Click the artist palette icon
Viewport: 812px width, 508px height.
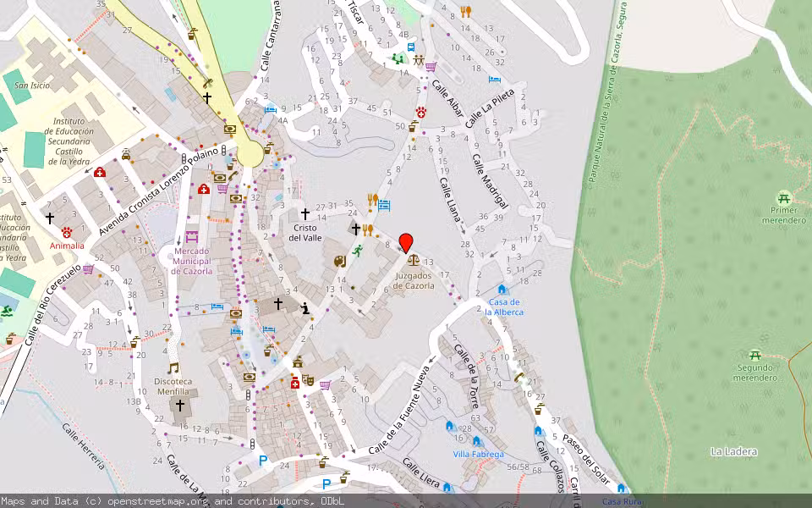[x=340, y=262]
